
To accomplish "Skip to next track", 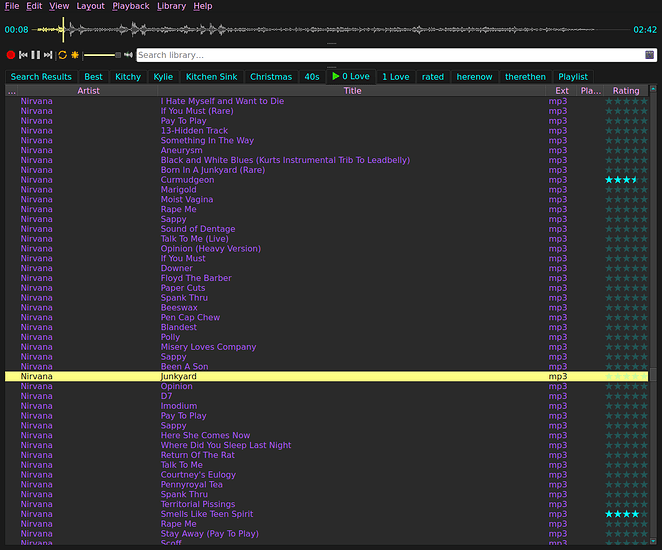I will (48, 55).
